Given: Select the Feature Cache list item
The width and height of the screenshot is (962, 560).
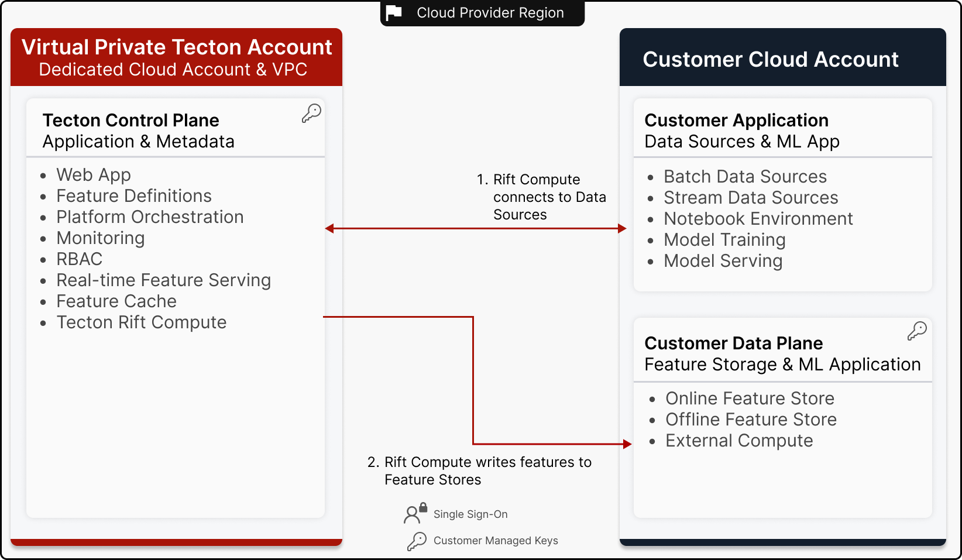Looking at the screenshot, I should point(116,301).
